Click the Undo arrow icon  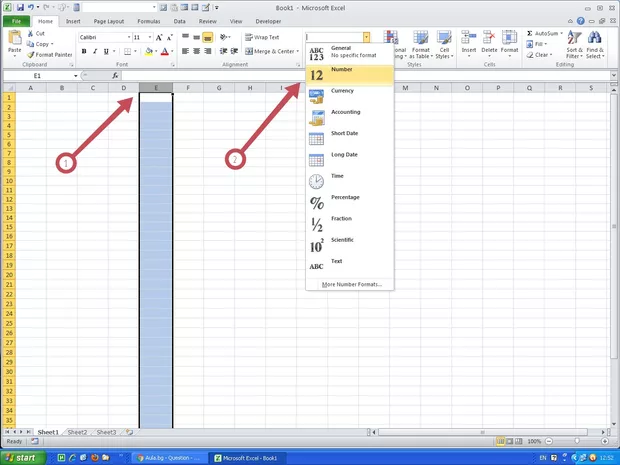click(x=30, y=7)
